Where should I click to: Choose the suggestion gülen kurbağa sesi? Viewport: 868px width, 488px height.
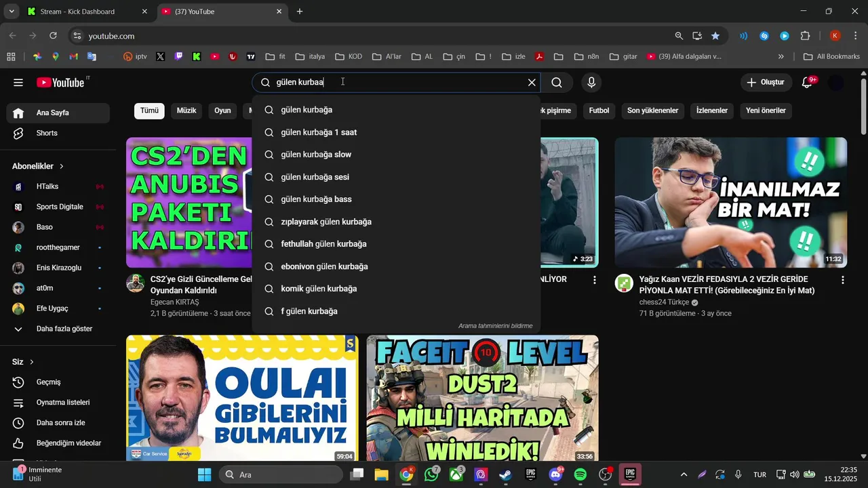pyautogui.click(x=396, y=177)
